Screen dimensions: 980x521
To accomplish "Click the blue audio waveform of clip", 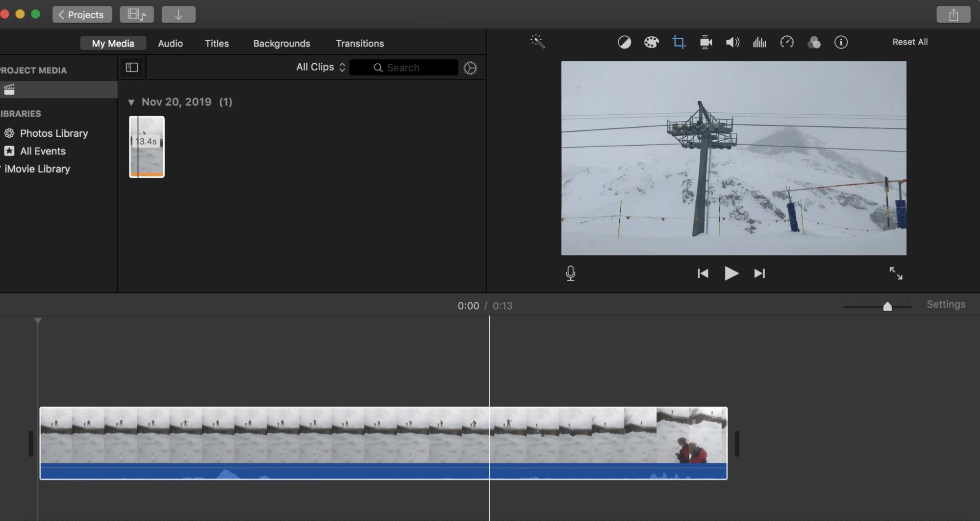I will [383, 471].
